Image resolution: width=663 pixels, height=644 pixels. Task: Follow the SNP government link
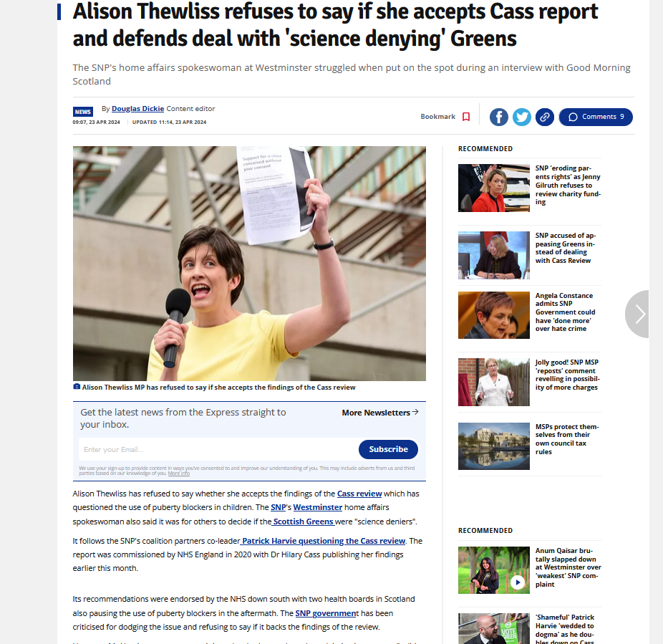[326, 613]
